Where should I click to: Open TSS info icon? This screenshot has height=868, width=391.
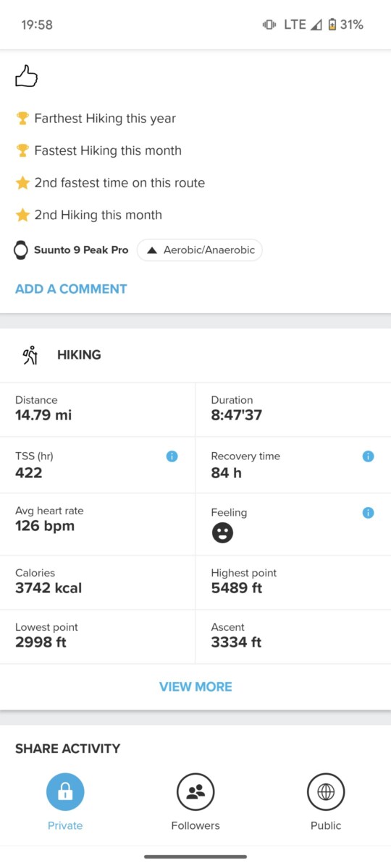pyautogui.click(x=172, y=456)
